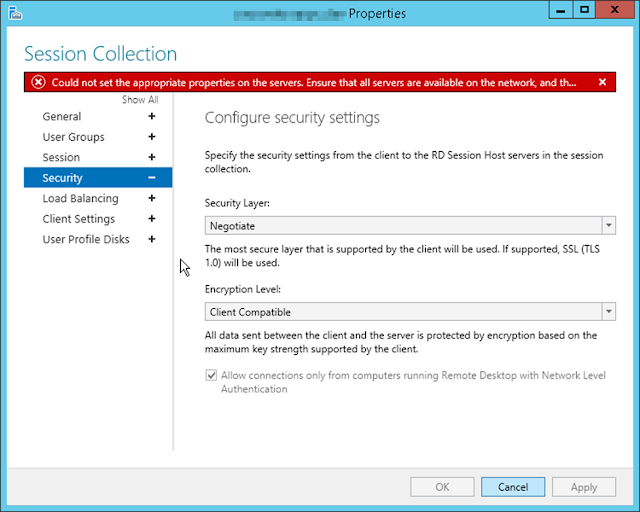Click the server icon in the title bar
This screenshot has width=640, height=512.
pos(15,13)
